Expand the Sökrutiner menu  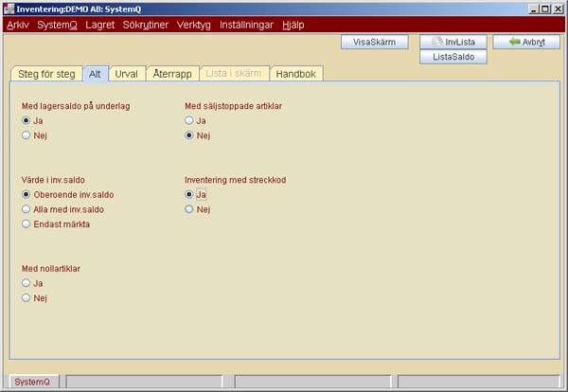pyautogui.click(x=146, y=24)
